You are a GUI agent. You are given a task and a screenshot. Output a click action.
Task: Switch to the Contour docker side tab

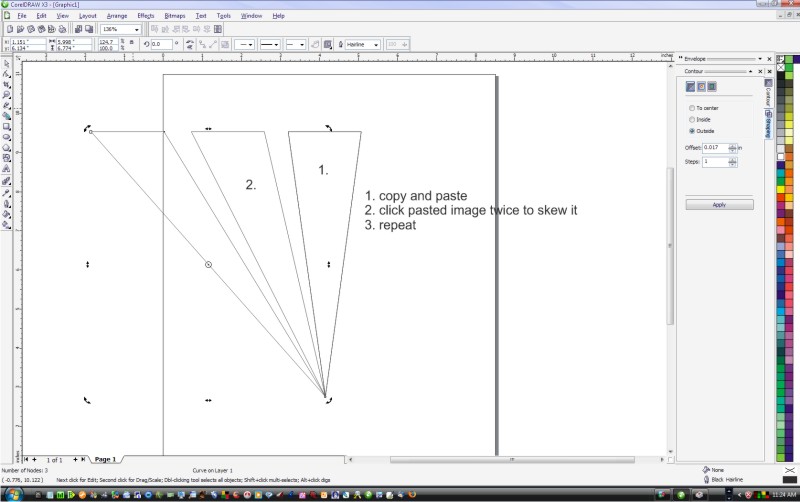(x=768, y=93)
